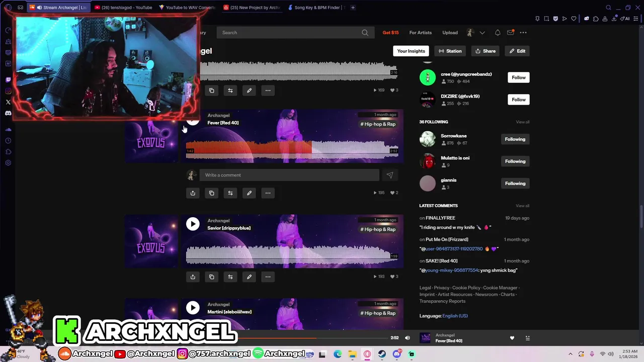The width and height of the screenshot is (644, 362).
Task: Edit the Fever [Red 40] track with pencil icon
Action: coord(249,193)
